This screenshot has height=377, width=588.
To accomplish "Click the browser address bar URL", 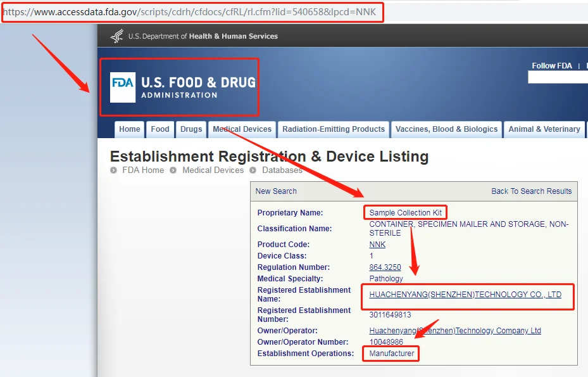I will click(189, 12).
